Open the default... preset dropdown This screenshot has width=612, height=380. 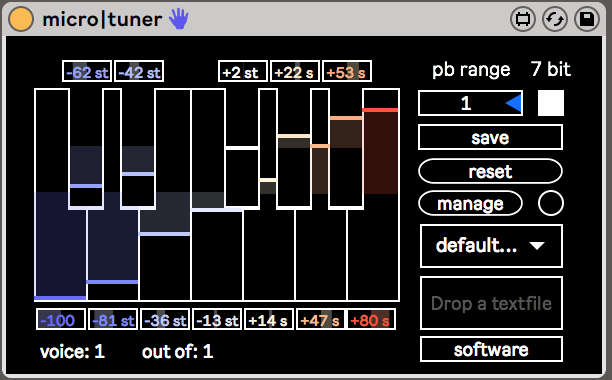491,246
